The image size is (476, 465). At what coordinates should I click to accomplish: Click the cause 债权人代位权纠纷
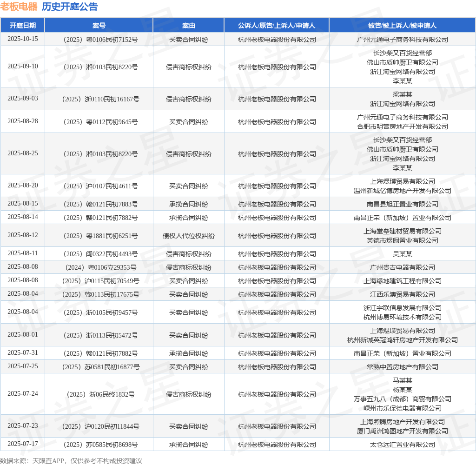point(189,236)
